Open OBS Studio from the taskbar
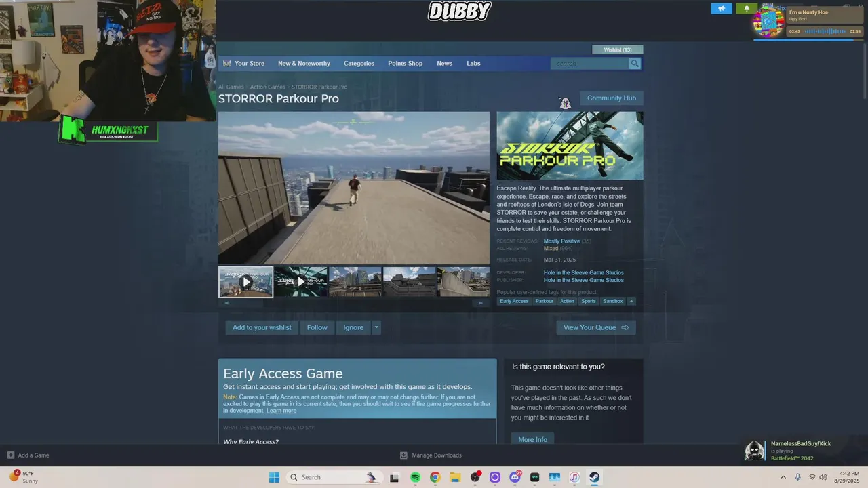 pyautogui.click(x=475, y=477)
